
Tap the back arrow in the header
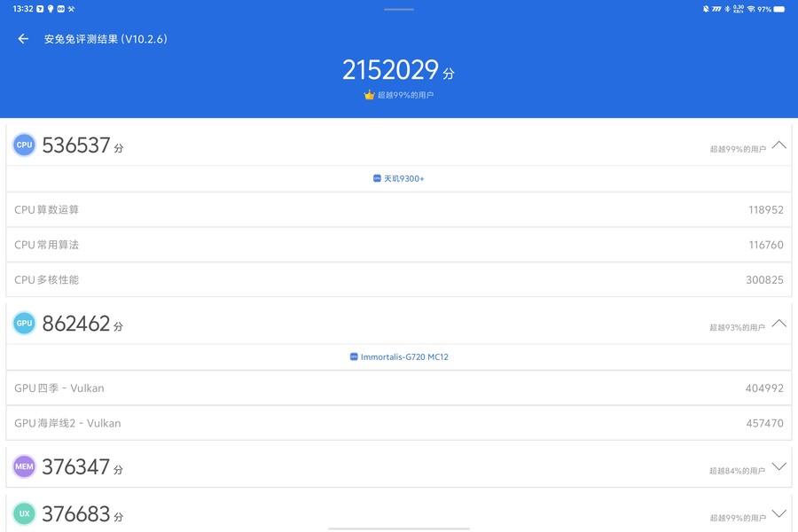point(23,39)
